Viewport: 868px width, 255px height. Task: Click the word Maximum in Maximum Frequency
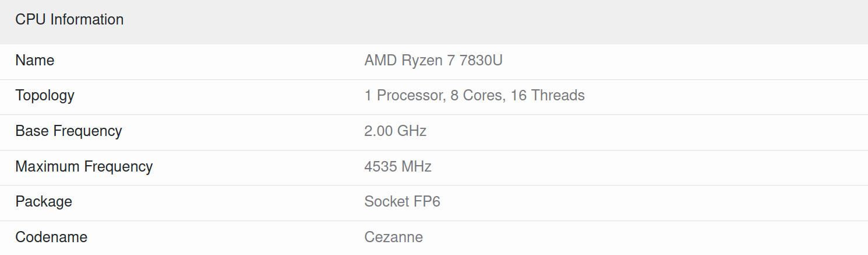[x=48, y=167]
